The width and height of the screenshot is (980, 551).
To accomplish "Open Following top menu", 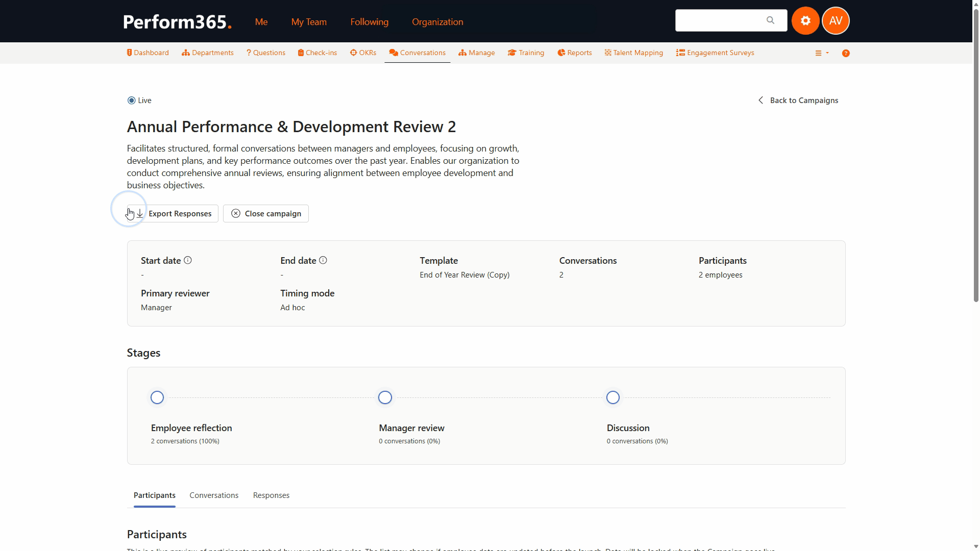I will pyautogui.click(x=370, y=22).
